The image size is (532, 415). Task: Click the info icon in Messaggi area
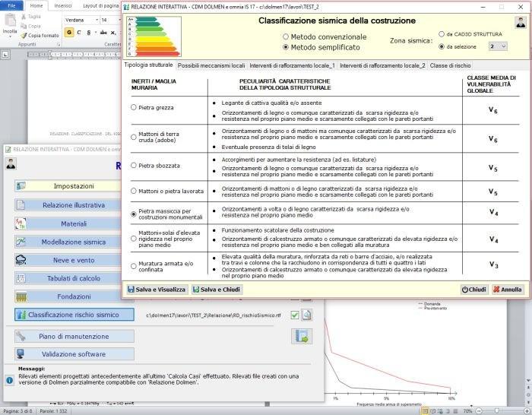click(9, 379)
